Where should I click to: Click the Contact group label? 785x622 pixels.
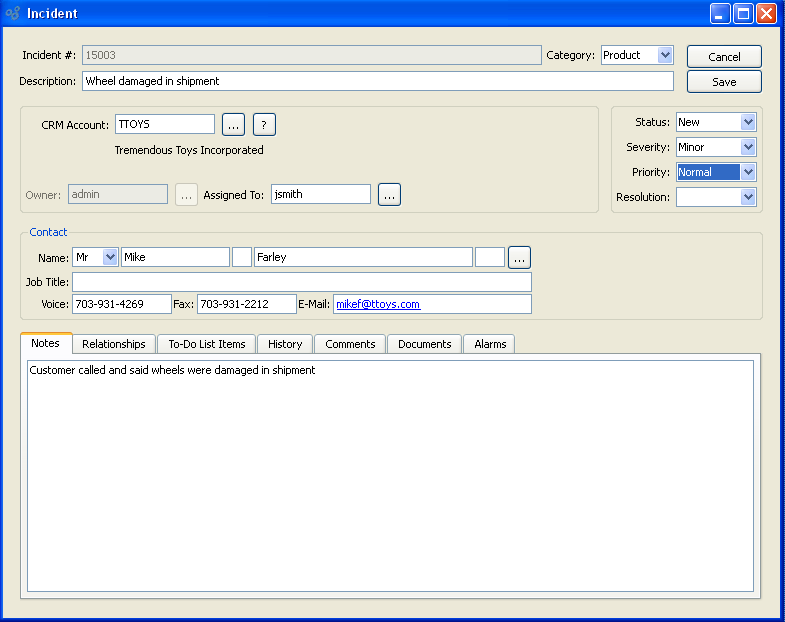pos(48,232)
